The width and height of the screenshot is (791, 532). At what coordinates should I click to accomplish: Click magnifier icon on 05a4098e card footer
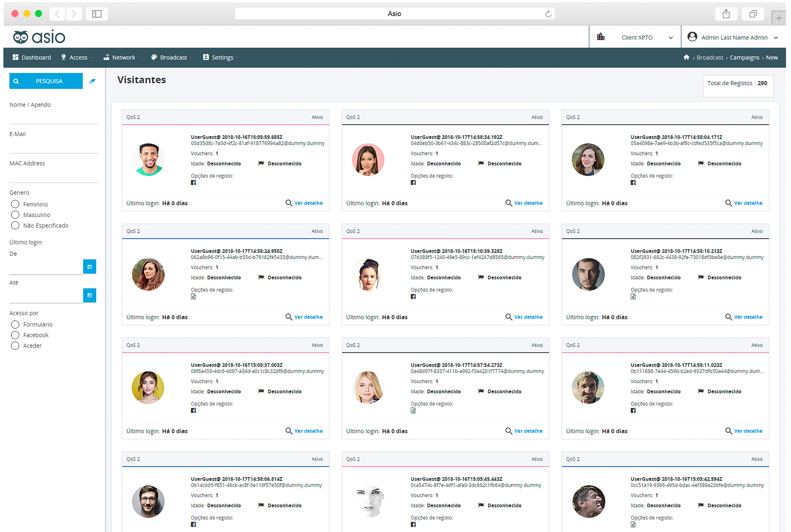729,203
